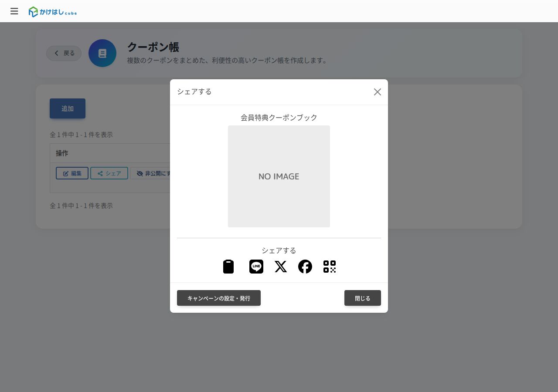558x392 pixels.
Task: Show the QR code for sharing
Action: coord(330,267)
